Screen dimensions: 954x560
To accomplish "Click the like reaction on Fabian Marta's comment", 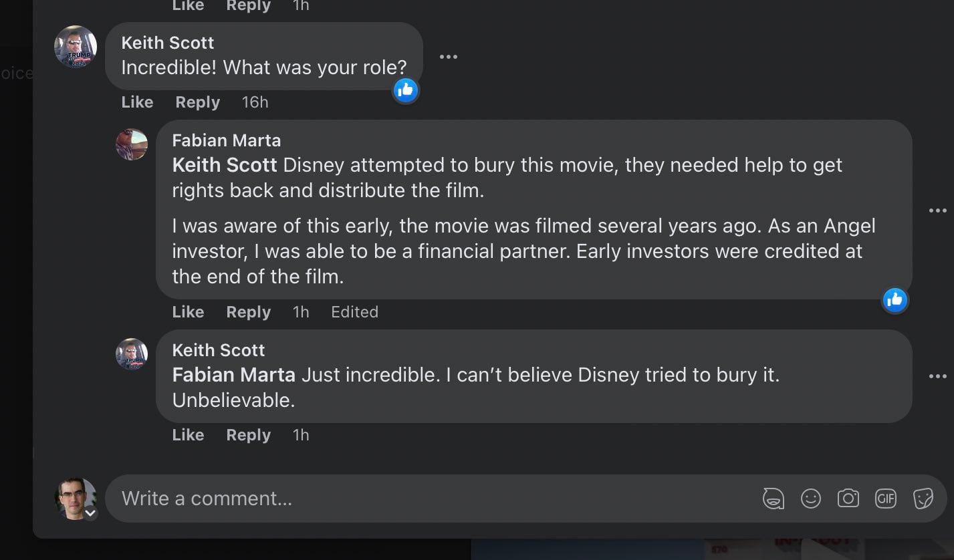I will [895, 301].
